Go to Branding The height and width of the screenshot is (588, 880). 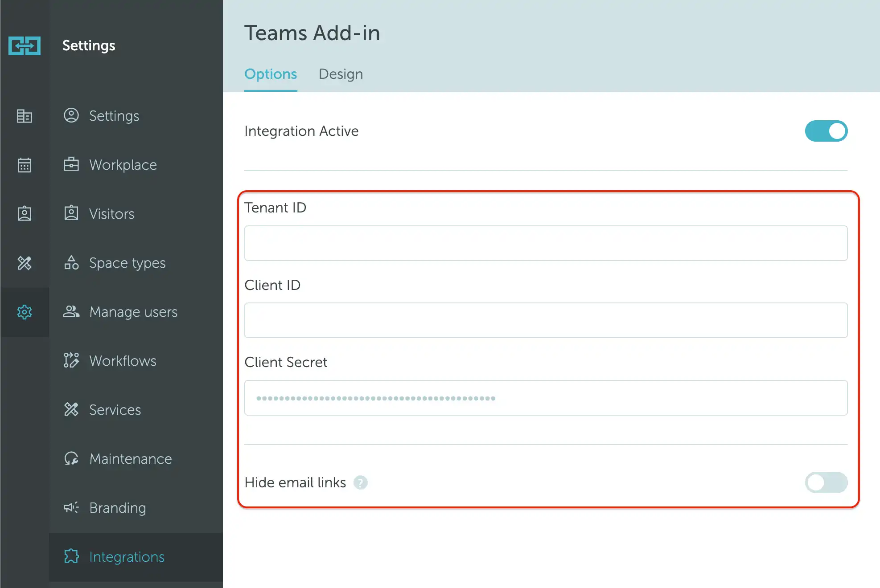click(136, 508)
